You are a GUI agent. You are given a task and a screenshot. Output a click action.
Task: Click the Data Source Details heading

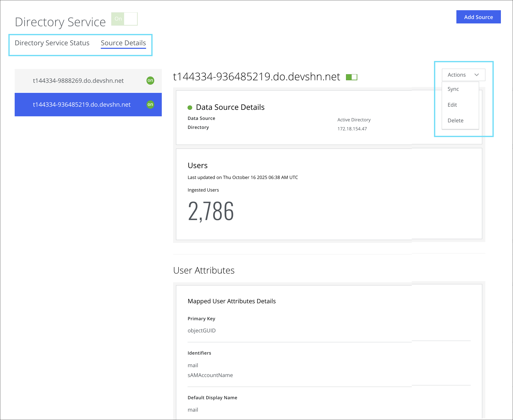coord(230,107)
